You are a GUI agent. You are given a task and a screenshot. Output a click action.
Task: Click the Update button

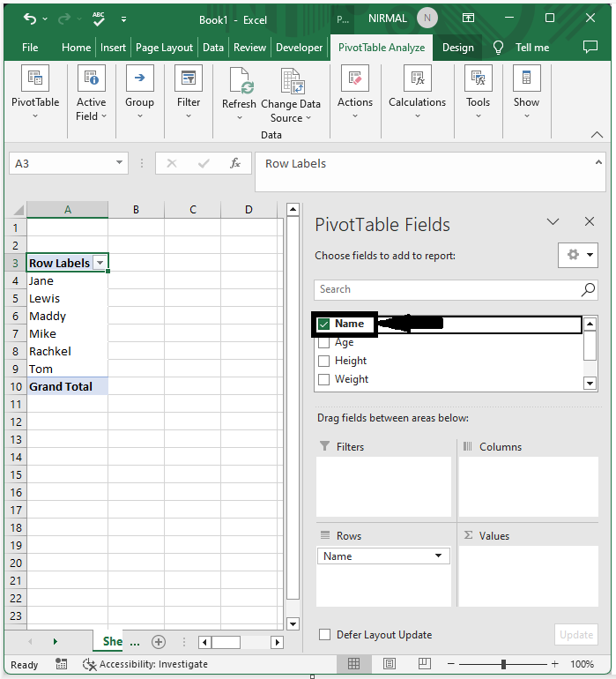tap(576, 634)
